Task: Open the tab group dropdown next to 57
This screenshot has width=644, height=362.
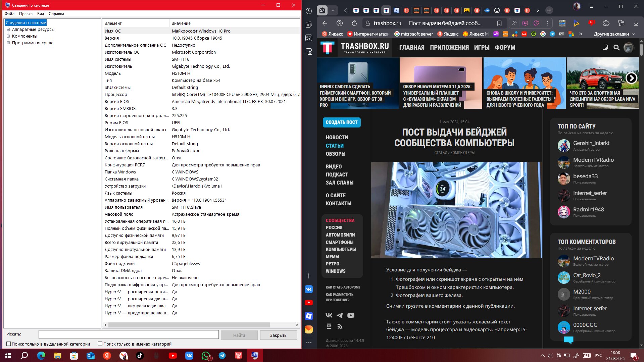Action: [333, 10]
